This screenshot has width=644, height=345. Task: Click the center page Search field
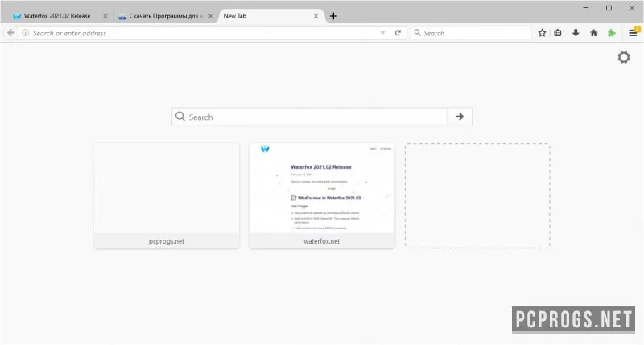tap(310, 117)
